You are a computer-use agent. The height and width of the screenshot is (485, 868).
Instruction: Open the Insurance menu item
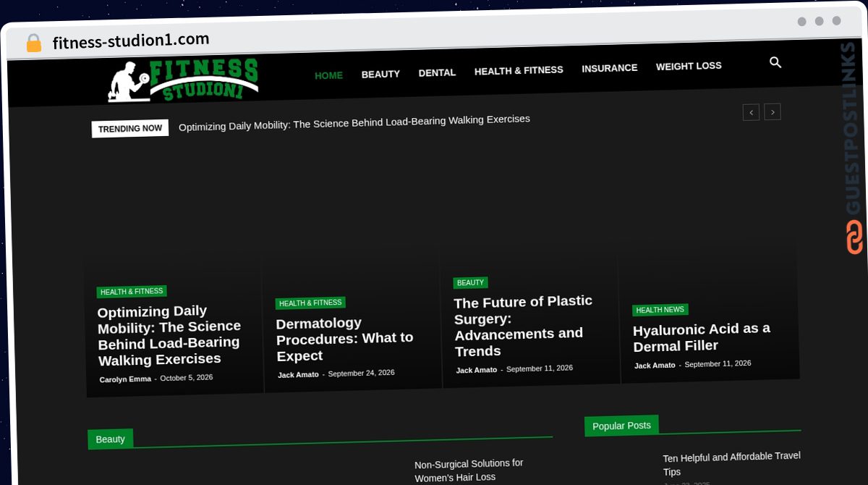(x=610, y=68)
